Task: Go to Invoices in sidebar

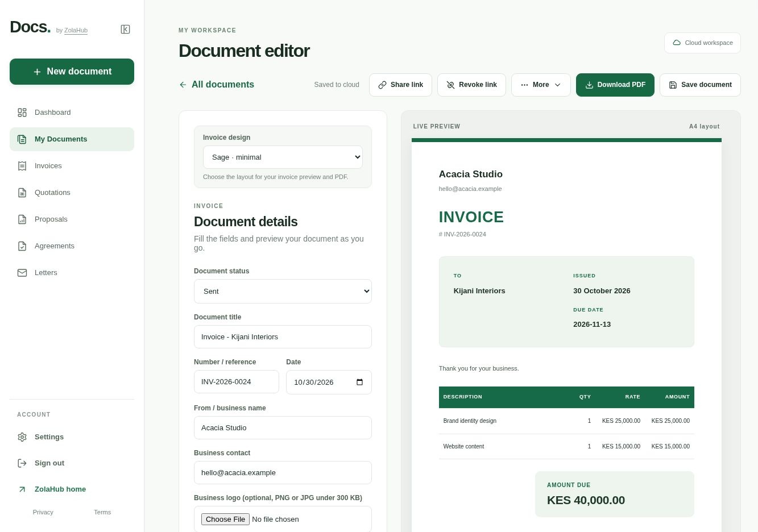Action: point(72,166)
